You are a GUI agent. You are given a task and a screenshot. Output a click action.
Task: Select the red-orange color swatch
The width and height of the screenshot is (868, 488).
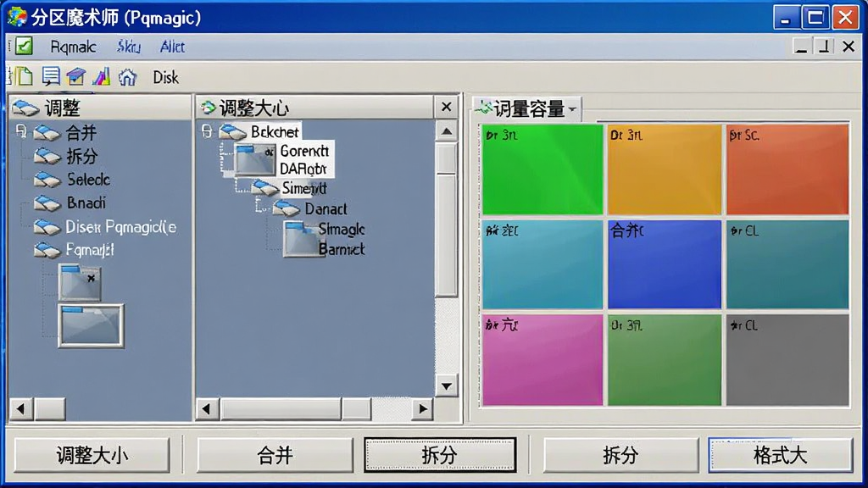click(787, 169)
